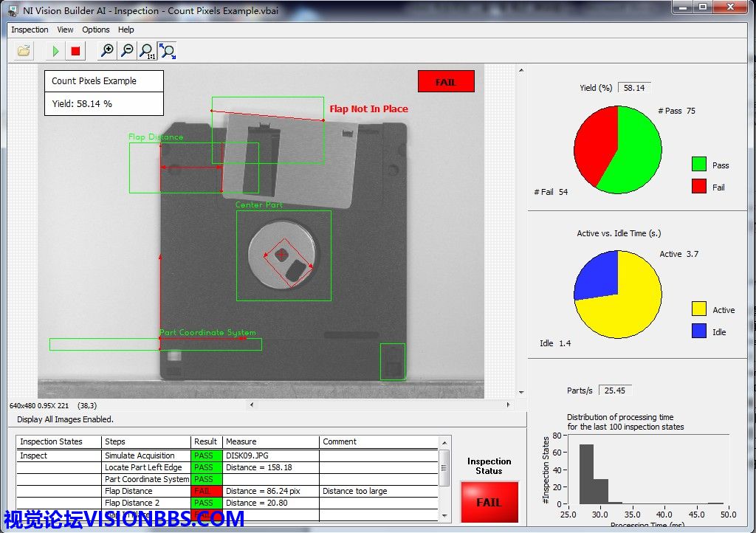The image size is (756, 533).
Task: Zoom in on the inspection image
Action: coord(107,51)
